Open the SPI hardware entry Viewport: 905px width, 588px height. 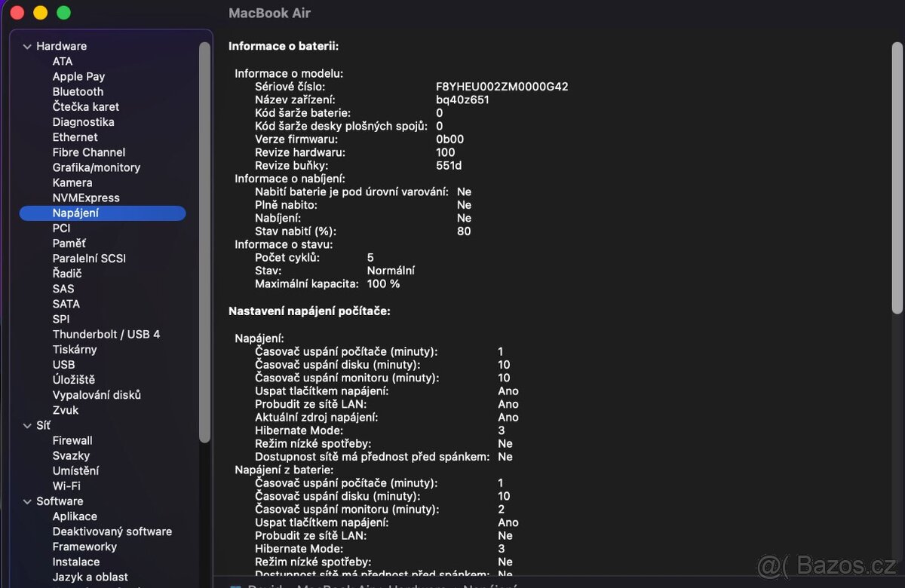point(61,319)
